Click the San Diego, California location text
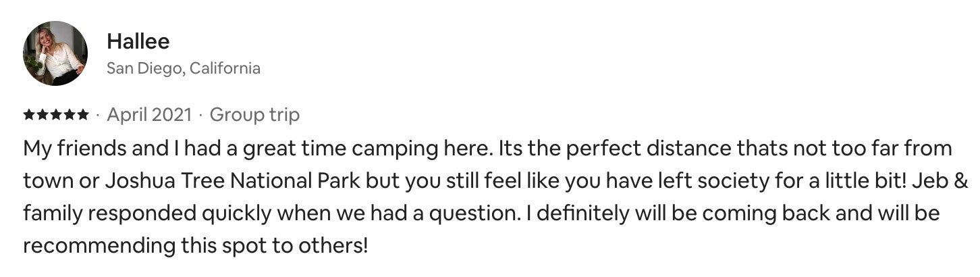Image resolution: width=980 pixels, height=277 pixels. tap(183, 68)
